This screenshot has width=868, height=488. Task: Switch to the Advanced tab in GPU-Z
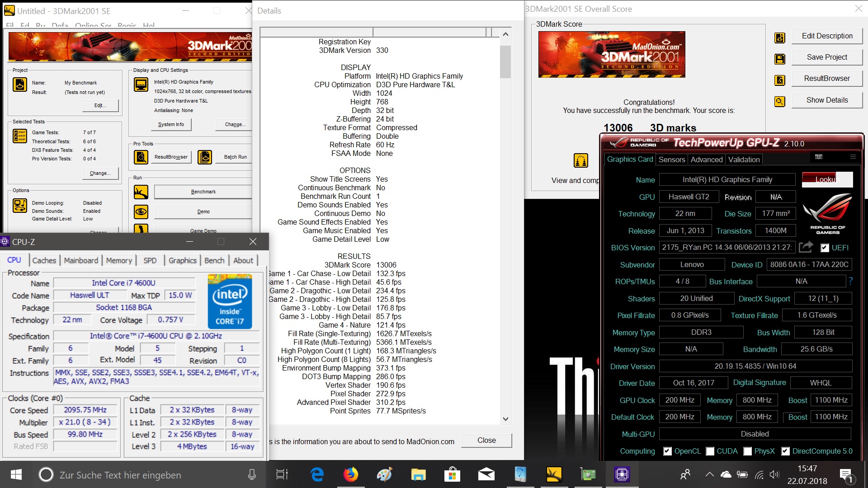pos(707,160)
